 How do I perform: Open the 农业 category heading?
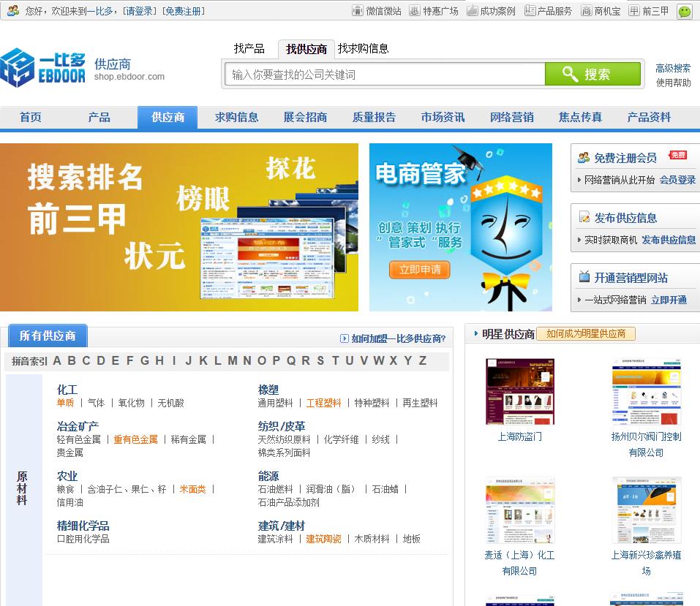pyautogui.click(x=67, y=476)
